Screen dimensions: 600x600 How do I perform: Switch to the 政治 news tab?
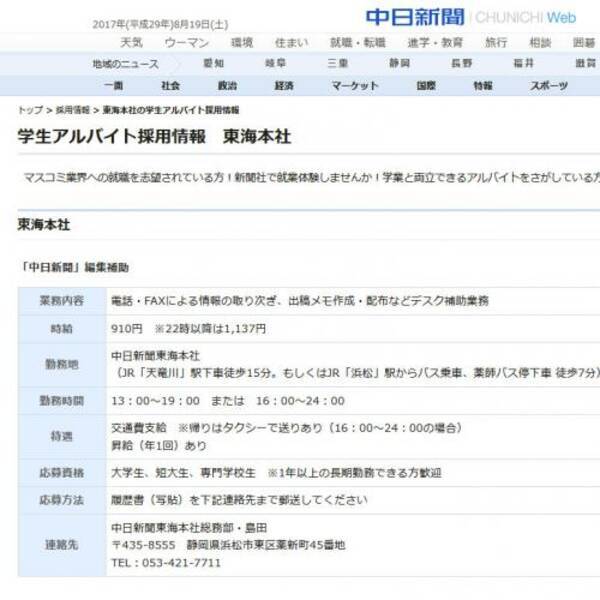[228, 86]
